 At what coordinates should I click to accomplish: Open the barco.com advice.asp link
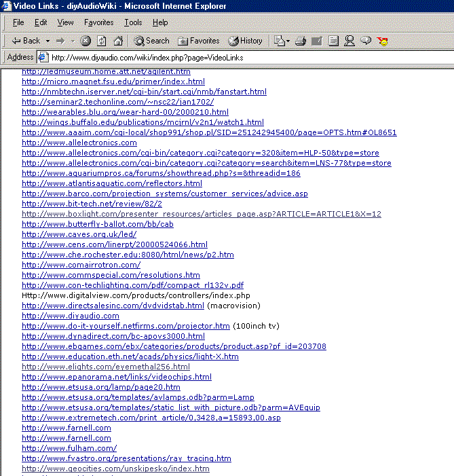pyautogui.click(x=165, y=194)
